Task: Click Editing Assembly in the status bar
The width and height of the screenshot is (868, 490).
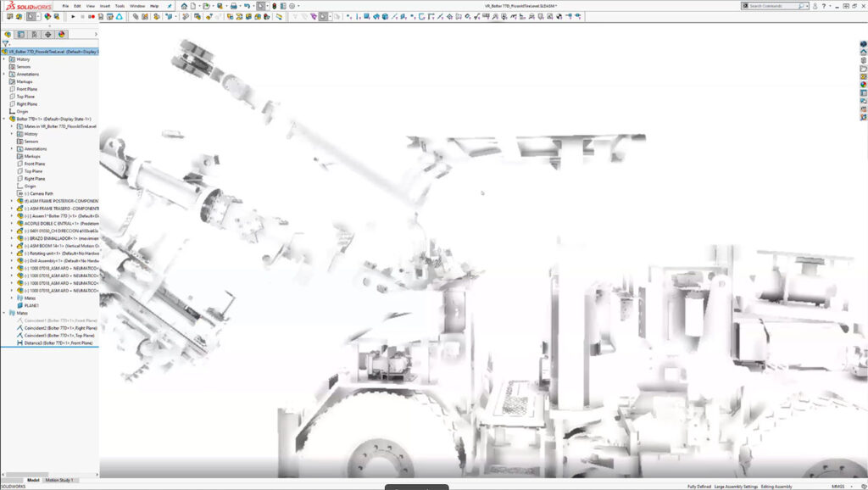Action: 777,486
